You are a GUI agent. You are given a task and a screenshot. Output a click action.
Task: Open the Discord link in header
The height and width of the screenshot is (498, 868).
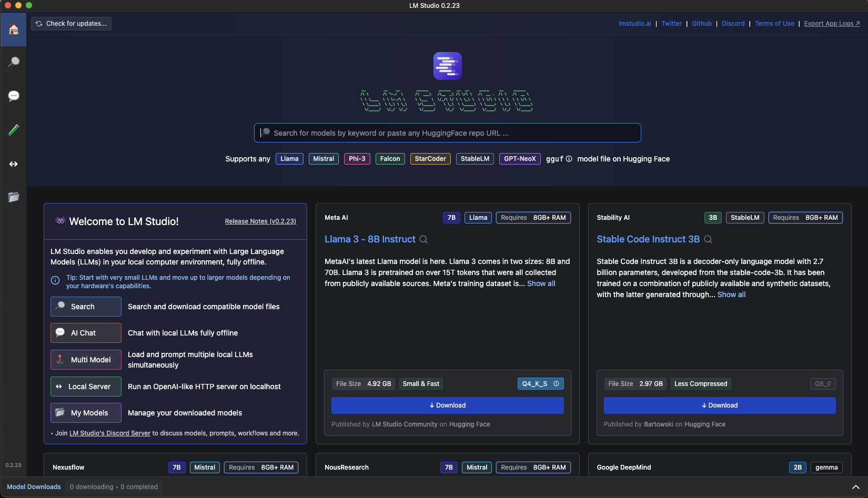tap(733, 24)
